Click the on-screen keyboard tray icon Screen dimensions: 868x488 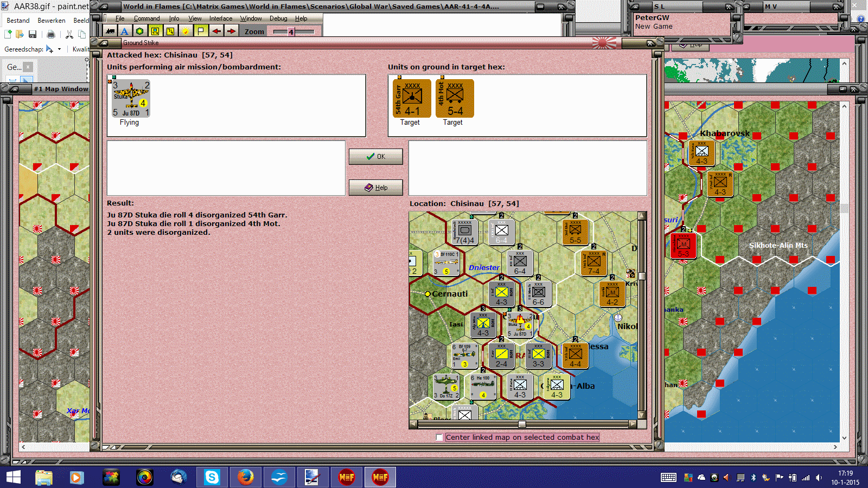tap(668, 478)
